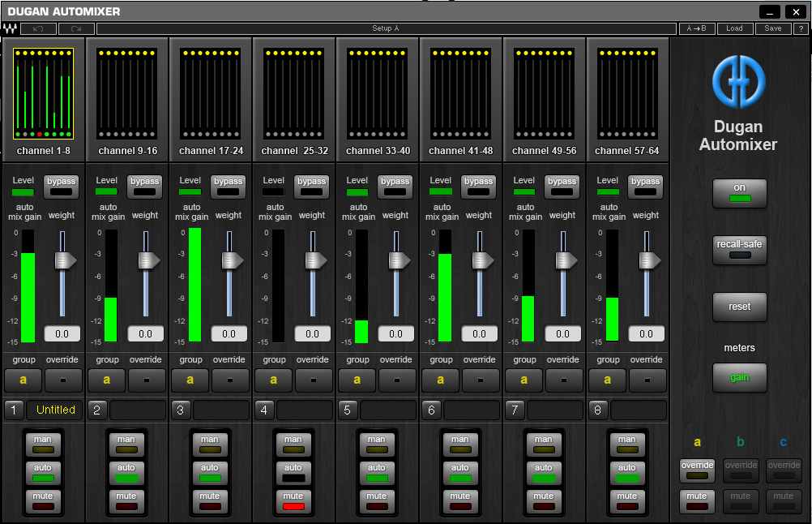The height and width of the screenshot is (524, 812).
Task: Mute channel 8
Action: tap(626, 501)
